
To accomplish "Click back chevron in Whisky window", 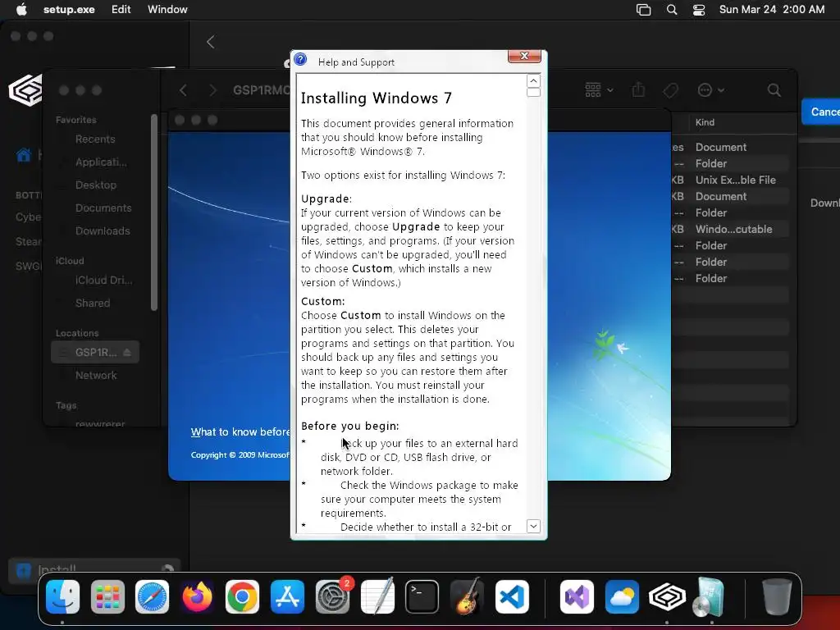I will [211, 42].
